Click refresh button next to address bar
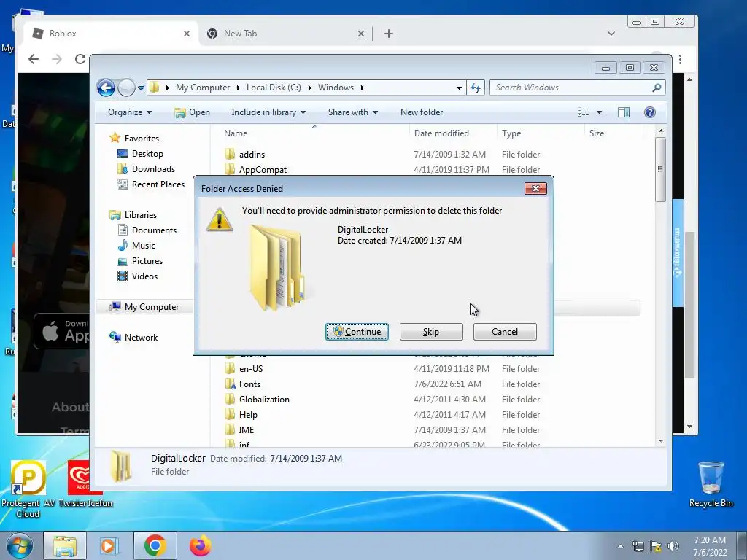This screenshot has width=747, height=560. coord(476,87)
